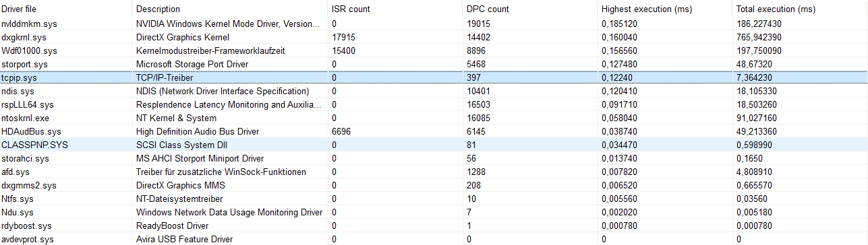Click Microsoft Storage Port Driver description

click(x=192, y=64)
